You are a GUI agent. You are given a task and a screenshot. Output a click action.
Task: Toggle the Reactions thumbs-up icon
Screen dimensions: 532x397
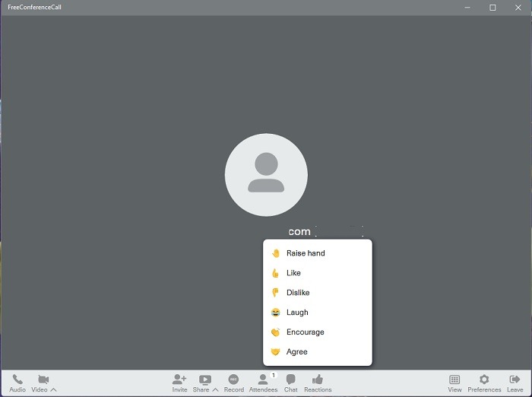pyautogui.click(x=318, y=380)
